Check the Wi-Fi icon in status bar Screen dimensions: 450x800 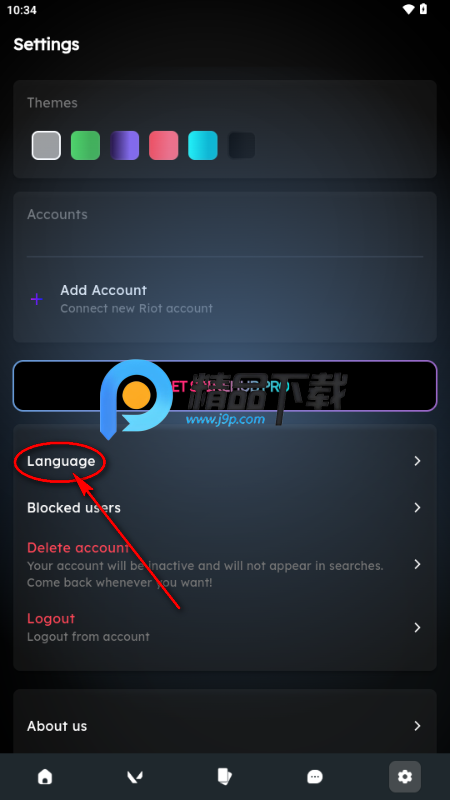[408, 9]
